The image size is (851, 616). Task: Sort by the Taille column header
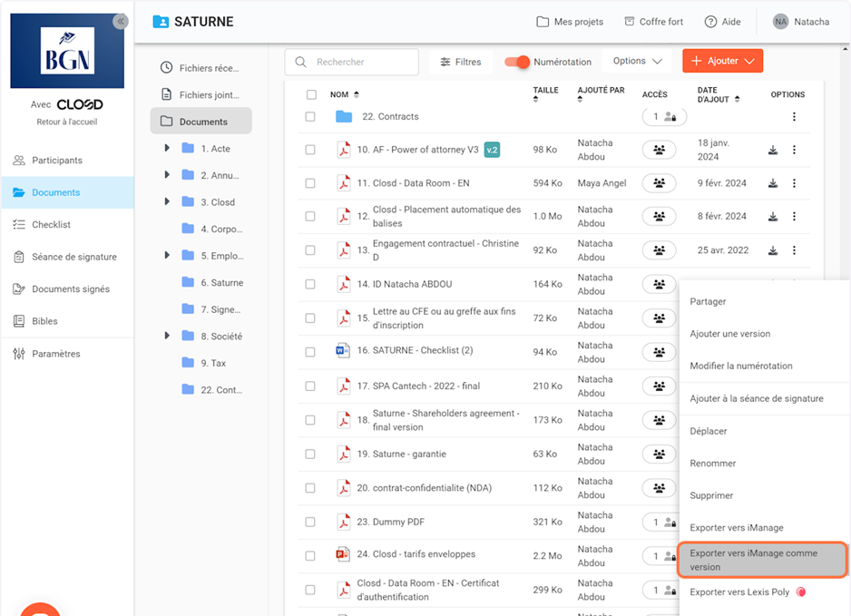point(545,91)
